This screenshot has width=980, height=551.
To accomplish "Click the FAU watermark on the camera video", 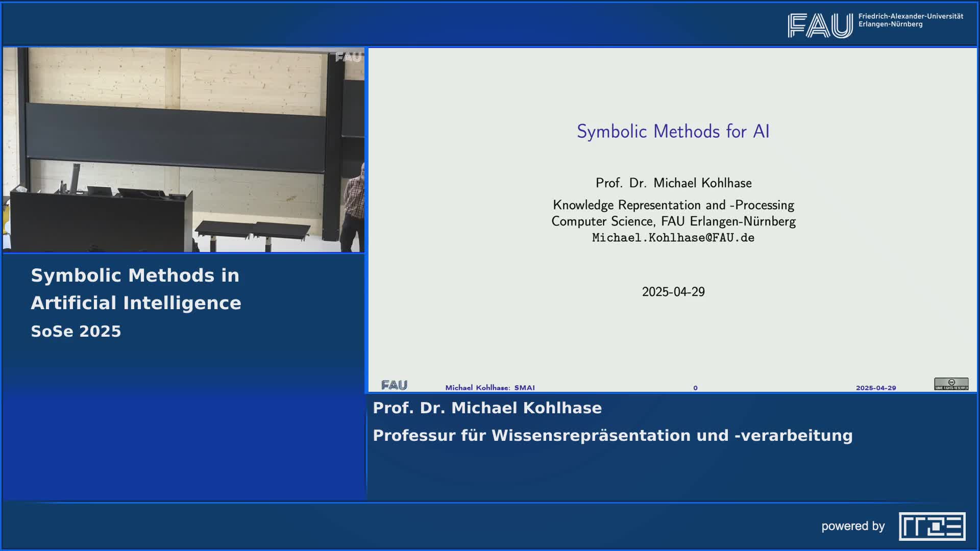I will pyautogui.click(x=348, y=57).
